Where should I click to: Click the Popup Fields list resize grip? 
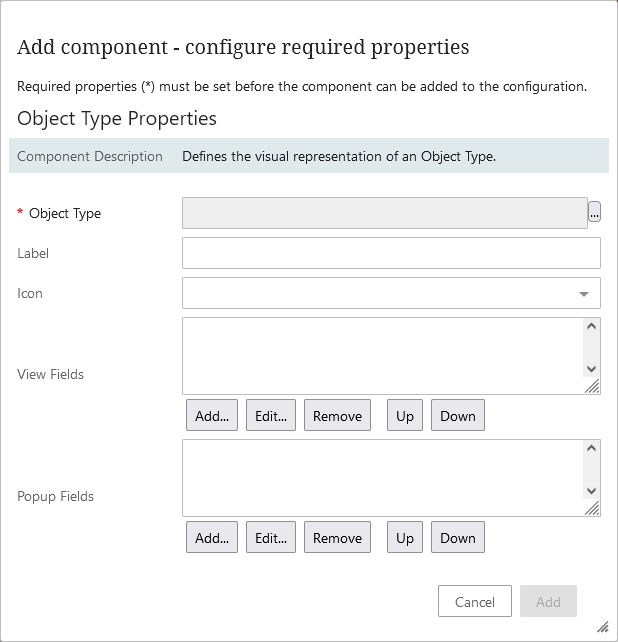click(x=592, y=508)
